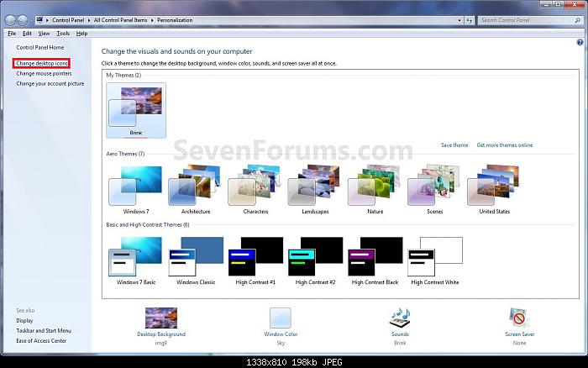This screenshot has width=588, height=368.
Task: Open the Window Color icon
Action: coord(280,318)
